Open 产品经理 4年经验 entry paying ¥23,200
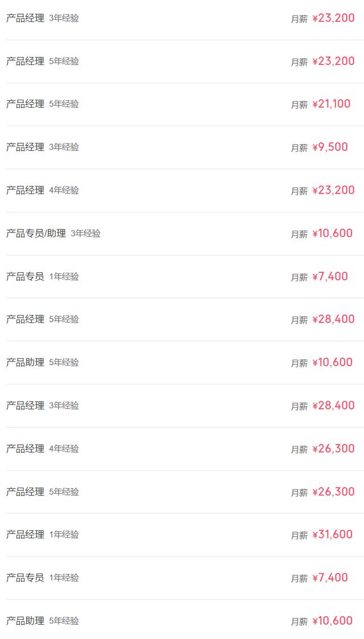This screenshot has height=639, width=364. coord(25,190)
